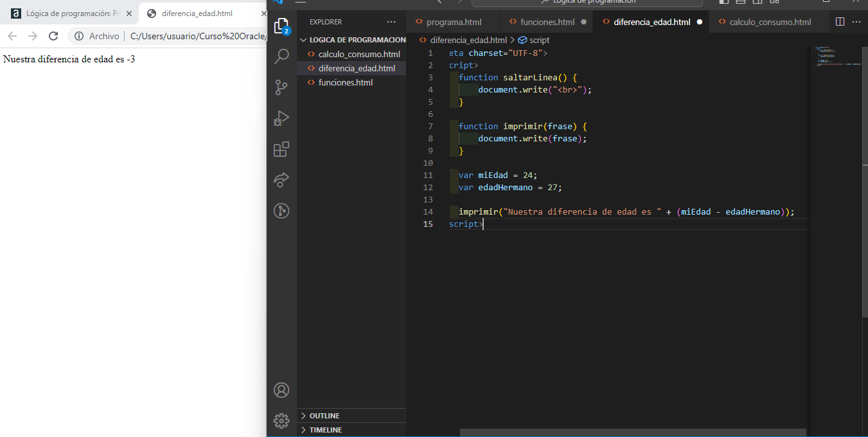Viewport: 868px width, 437px height.
Task: Click the editor horizontal scrollbar
Action: (x=633, y=433)
